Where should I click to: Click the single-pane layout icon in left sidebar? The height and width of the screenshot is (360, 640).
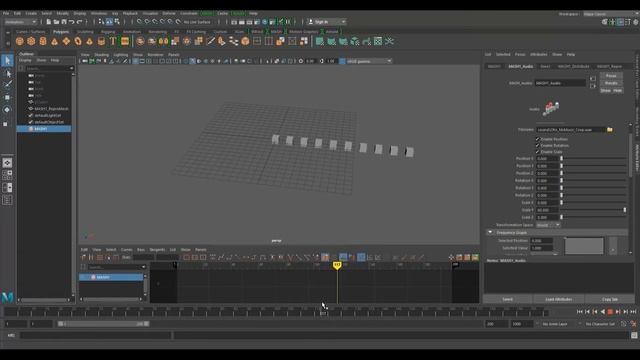coord(7,163)
